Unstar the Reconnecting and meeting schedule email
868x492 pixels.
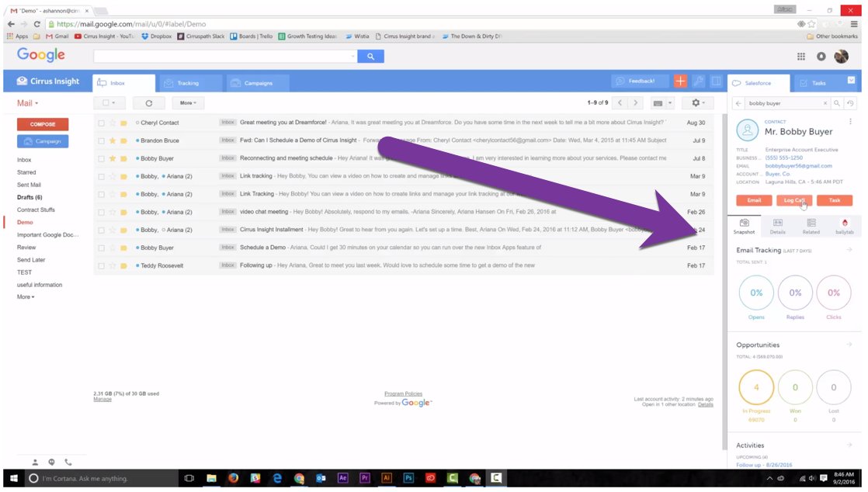click(x=113, y=158)
